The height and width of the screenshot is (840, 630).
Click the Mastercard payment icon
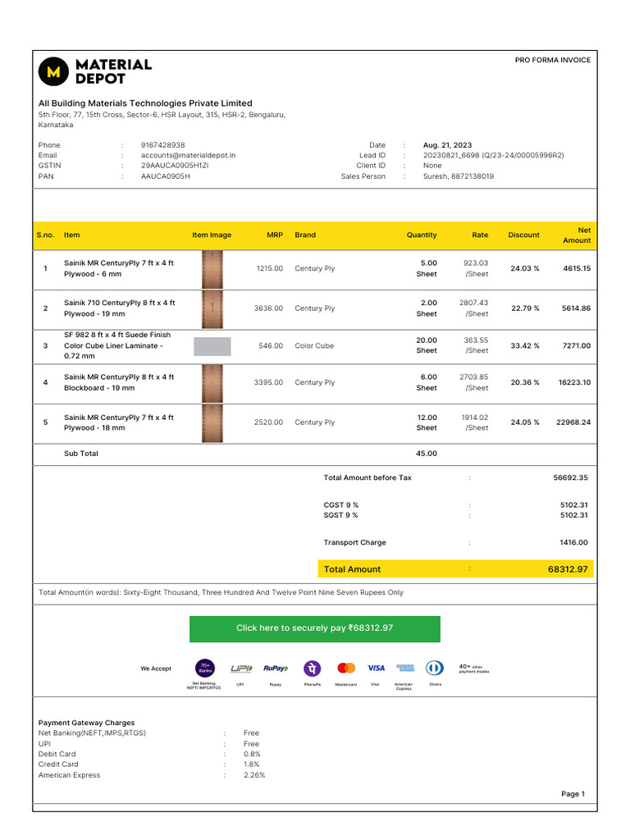click(x=346, y=668)
